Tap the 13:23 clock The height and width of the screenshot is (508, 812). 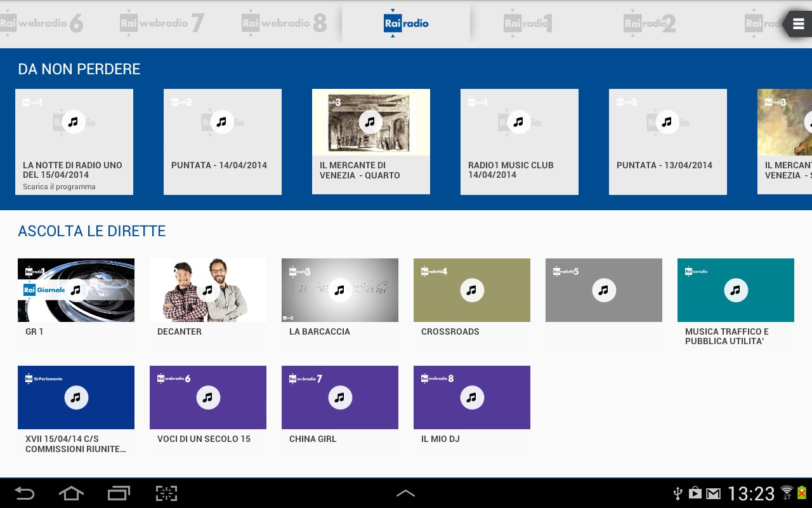751,493
